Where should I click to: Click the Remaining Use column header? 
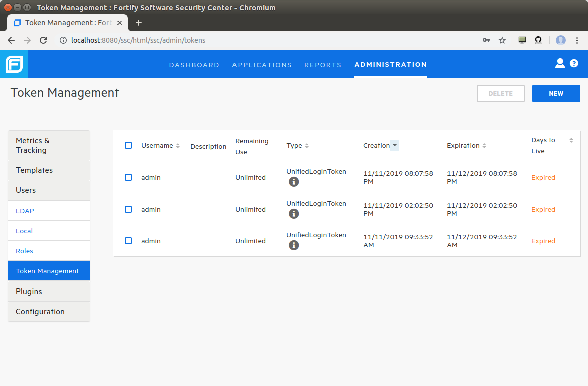pyautogui.click(x=252, y=146)
